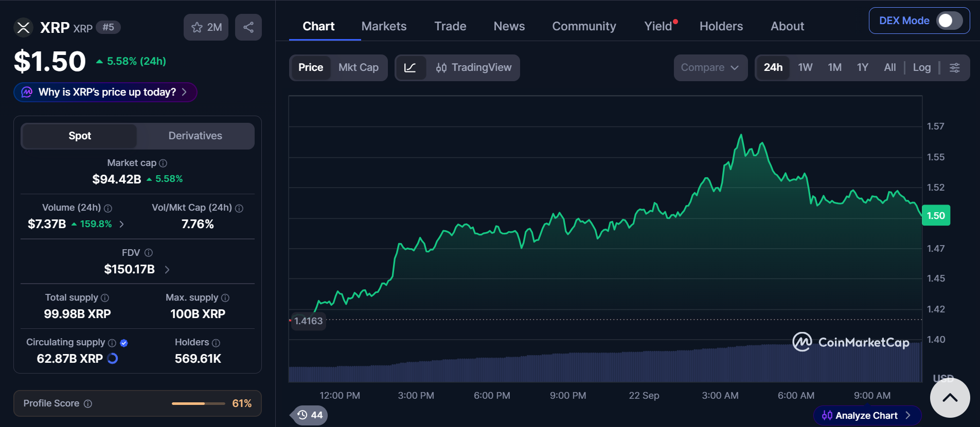Click the 7.76% Vol/Mkt Cap value
Image resolution: width=980 pixels, height=427 pixels.
click(x=198, y=224)
